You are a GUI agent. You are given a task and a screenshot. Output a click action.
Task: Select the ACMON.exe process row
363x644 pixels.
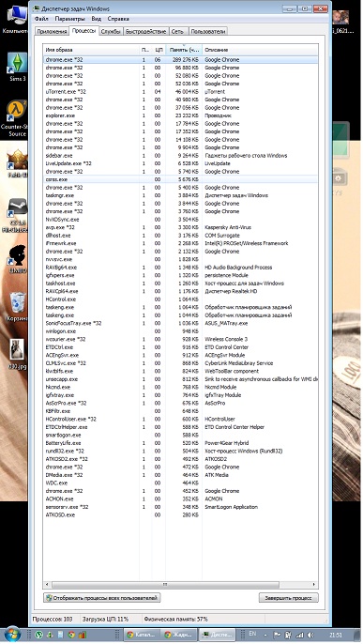pyautogui.click(x=180, y=498)
